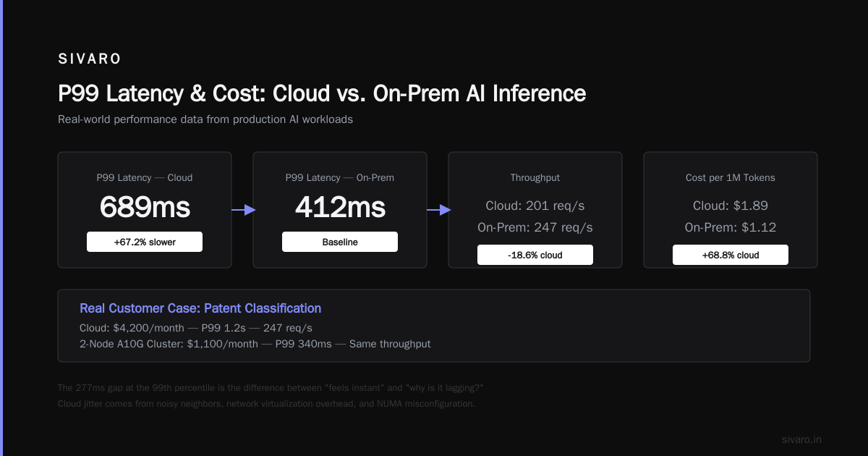Select "On-Prem: 247 req/s" throughput value

(x=535, y=227)
